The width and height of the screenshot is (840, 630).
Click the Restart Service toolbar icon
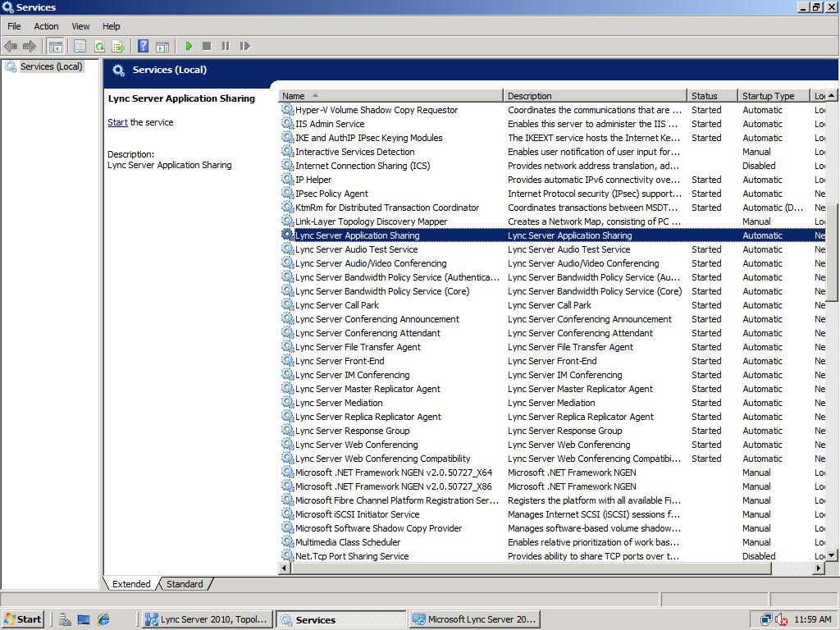(x=244, y=46)
